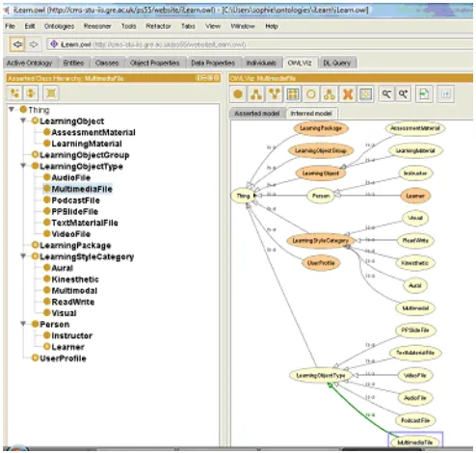Open the Window menu
The height and width of the screenshot is (453, 476).
pos(243,26)
